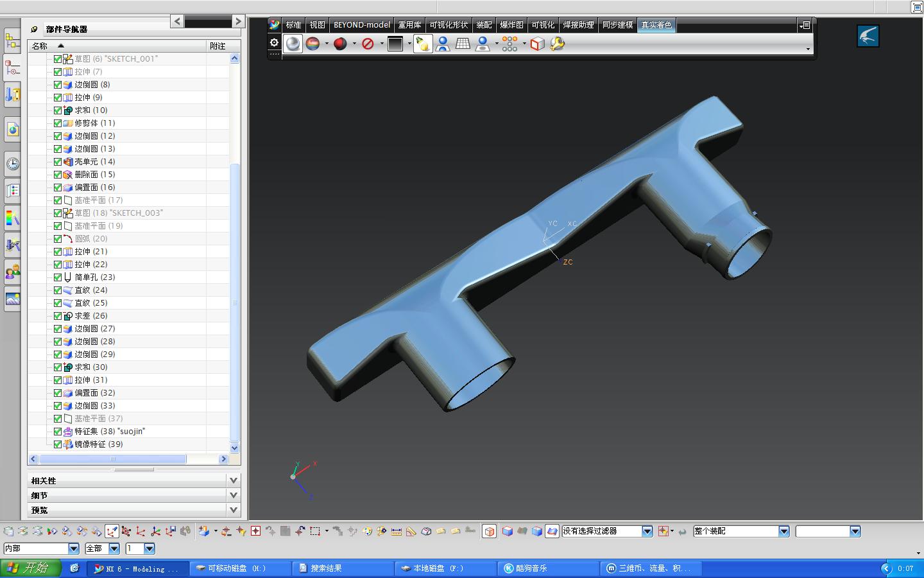Toggle the 简单孔 (23) feature checkbox

coord(58,277)
